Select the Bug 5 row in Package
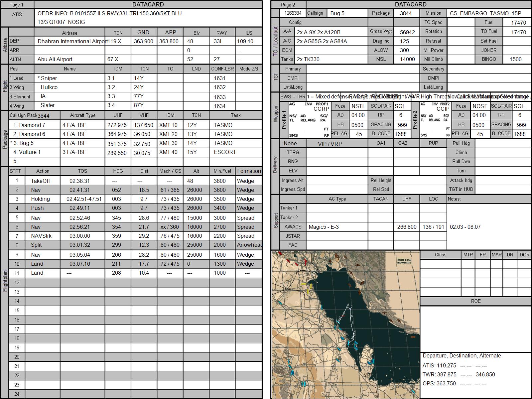Image resolution: width=532 pixels, height=399 pixels. point(136,143)
